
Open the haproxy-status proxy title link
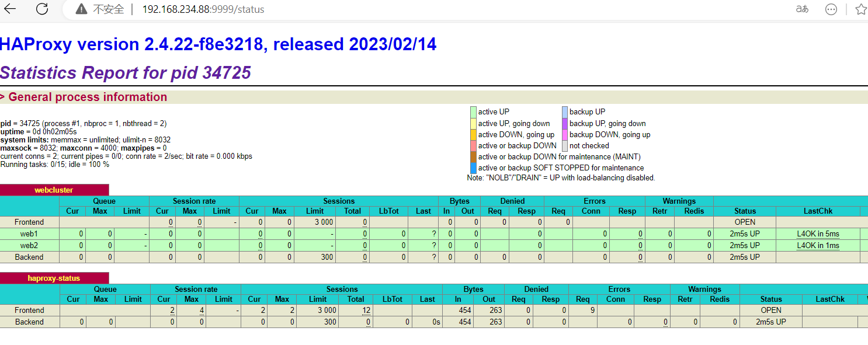[x=54, y=278]
